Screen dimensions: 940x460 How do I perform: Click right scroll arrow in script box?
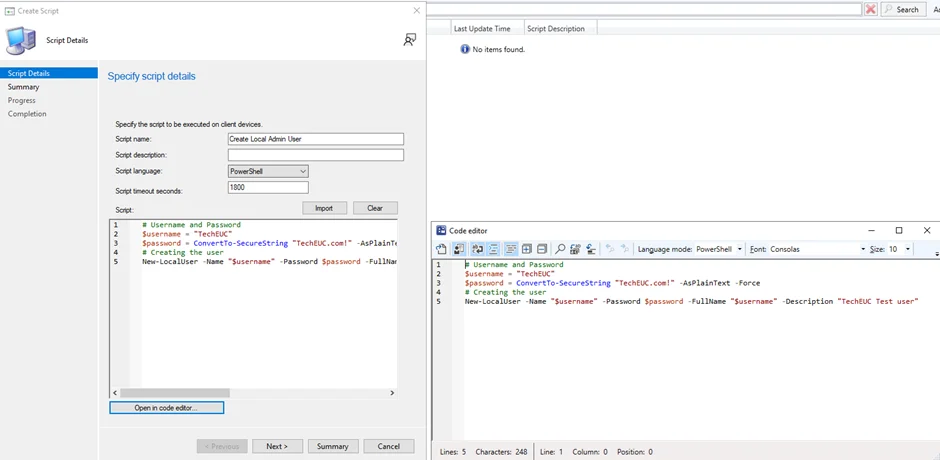[x=392, y=393]
